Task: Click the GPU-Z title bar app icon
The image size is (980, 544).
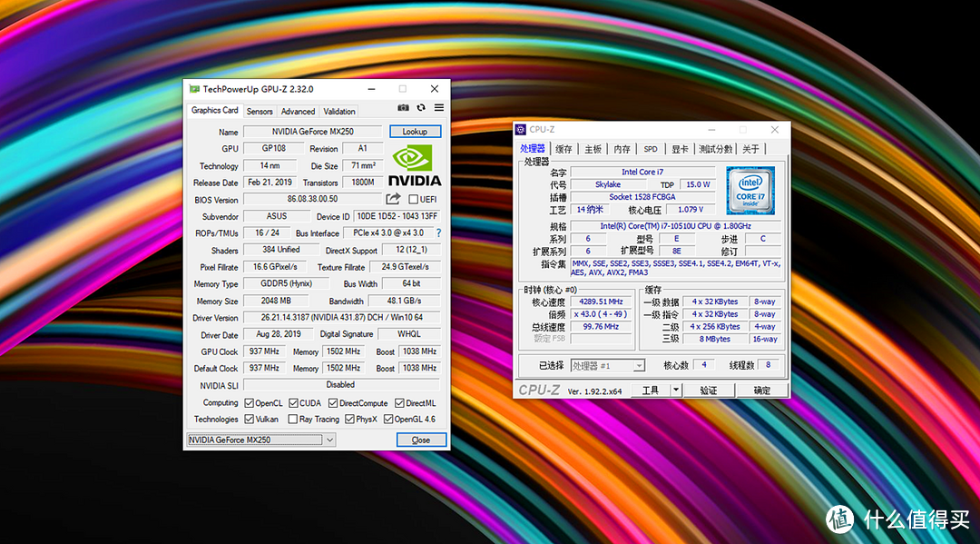Action: tap(194, 89)
